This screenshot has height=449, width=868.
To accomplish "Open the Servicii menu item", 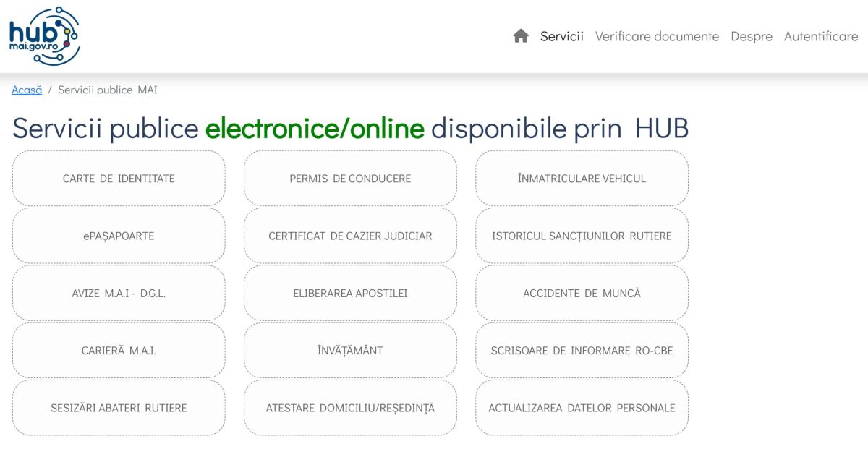I will point(562,36).
